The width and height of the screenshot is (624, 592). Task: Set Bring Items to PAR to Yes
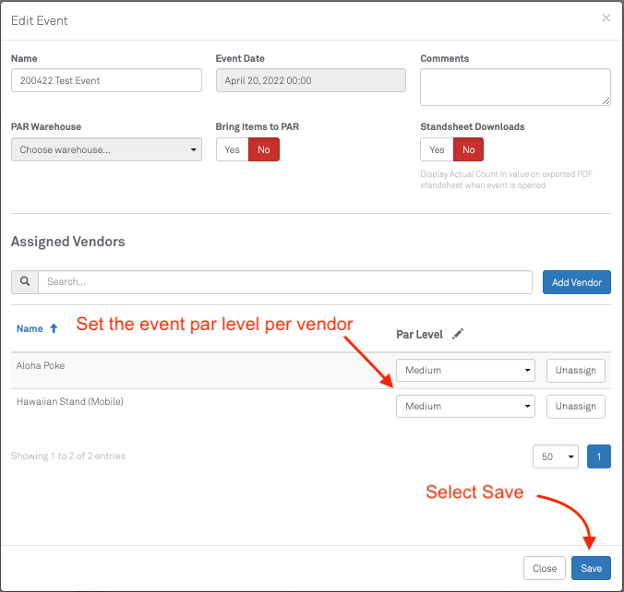tap(232, 150)
